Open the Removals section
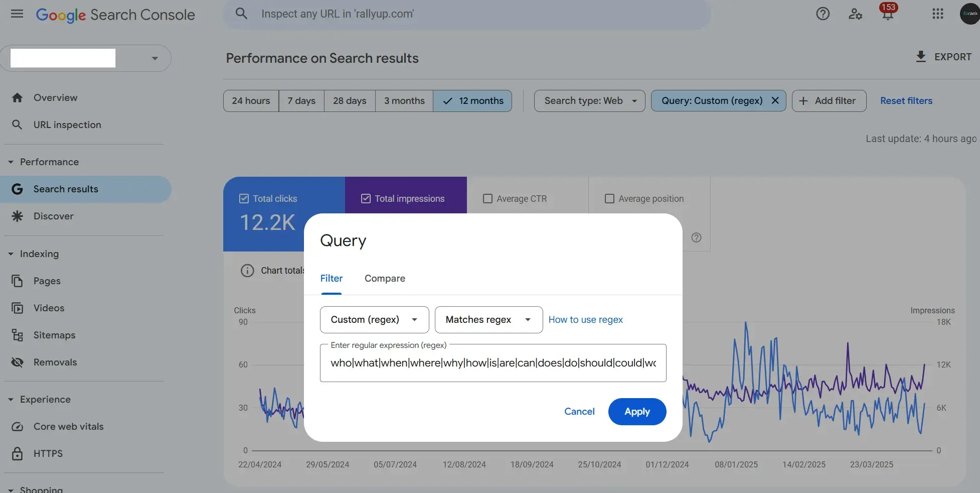The height and width of the screenshot is (493, 980). pos(55,362)
